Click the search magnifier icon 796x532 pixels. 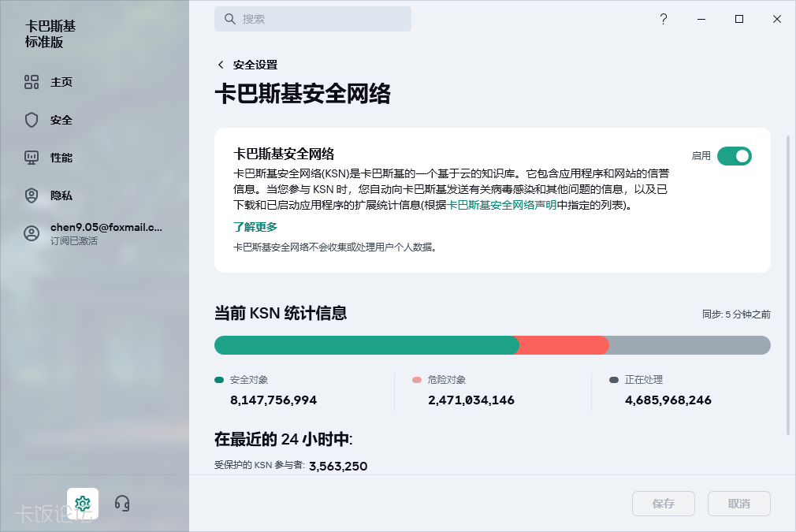(229, 18)
